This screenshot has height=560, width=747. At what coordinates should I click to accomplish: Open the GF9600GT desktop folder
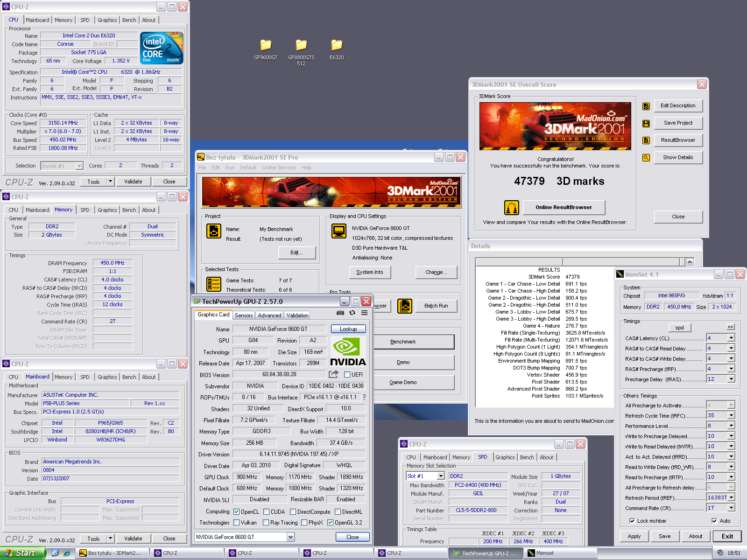[x=266, y=45]
